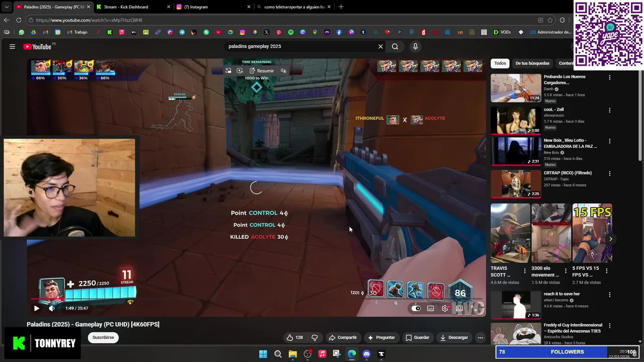Screen dimensions: 644x362
Task: Go back with the browser back arrow
Action: point(7,20)
